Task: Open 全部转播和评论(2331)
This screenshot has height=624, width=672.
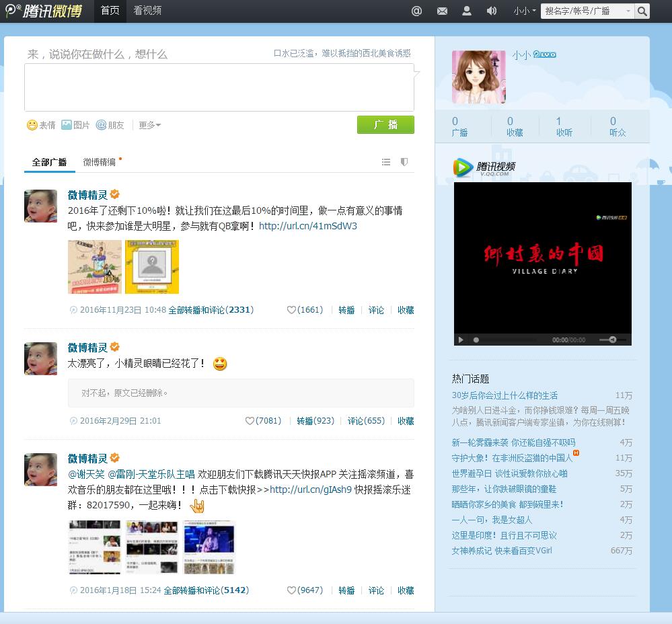Action: pos(211,310)
